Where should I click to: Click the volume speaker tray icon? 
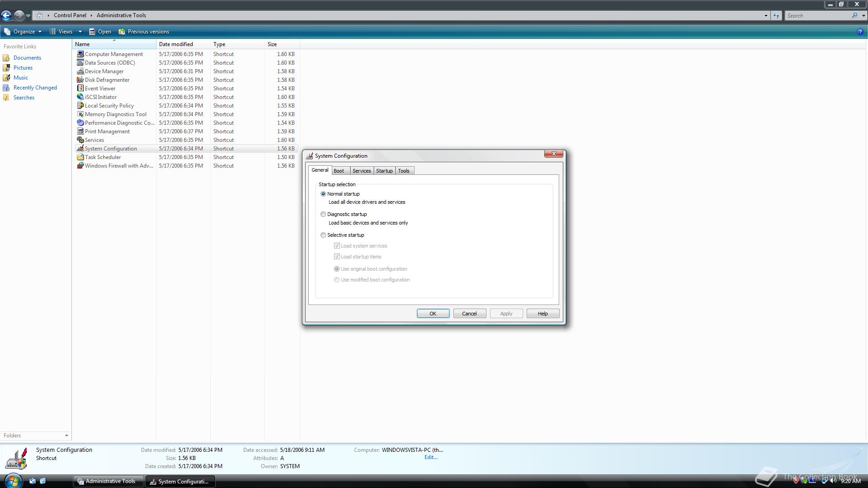833,481
